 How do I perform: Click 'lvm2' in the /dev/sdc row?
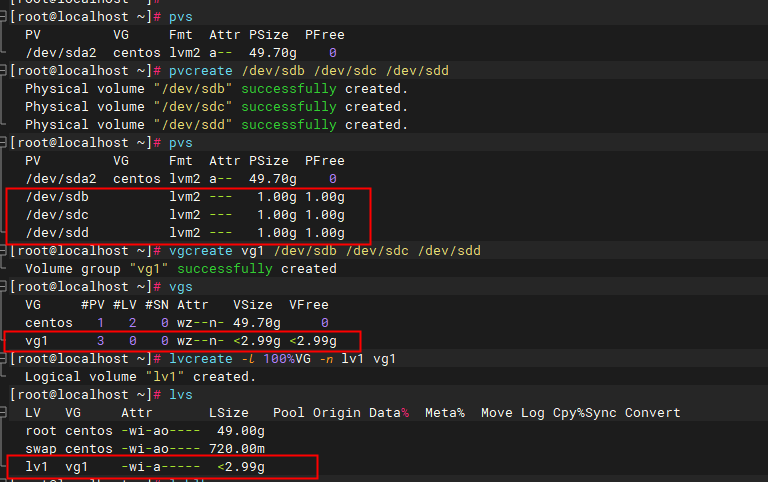(185, 215)
